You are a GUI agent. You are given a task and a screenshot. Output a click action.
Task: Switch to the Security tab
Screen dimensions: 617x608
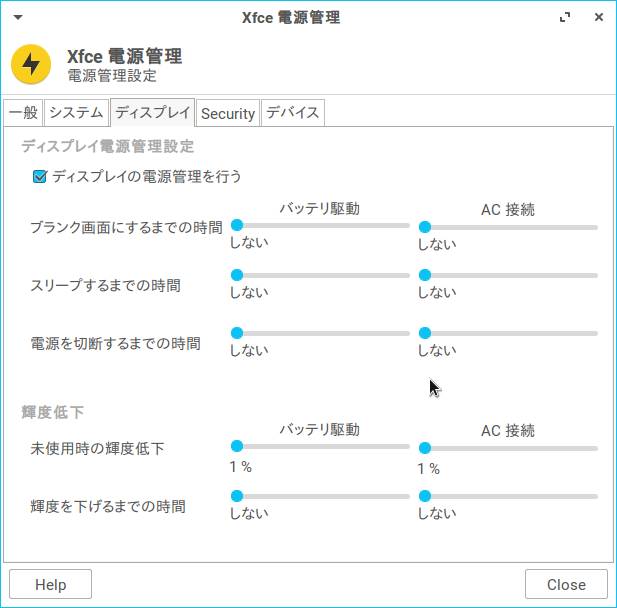(228, 113)
